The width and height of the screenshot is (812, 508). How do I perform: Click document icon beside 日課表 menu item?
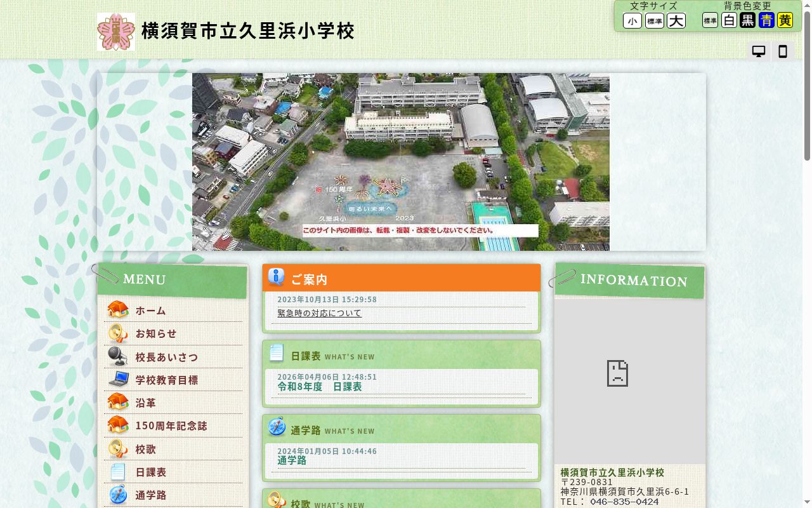click(118, 472)
